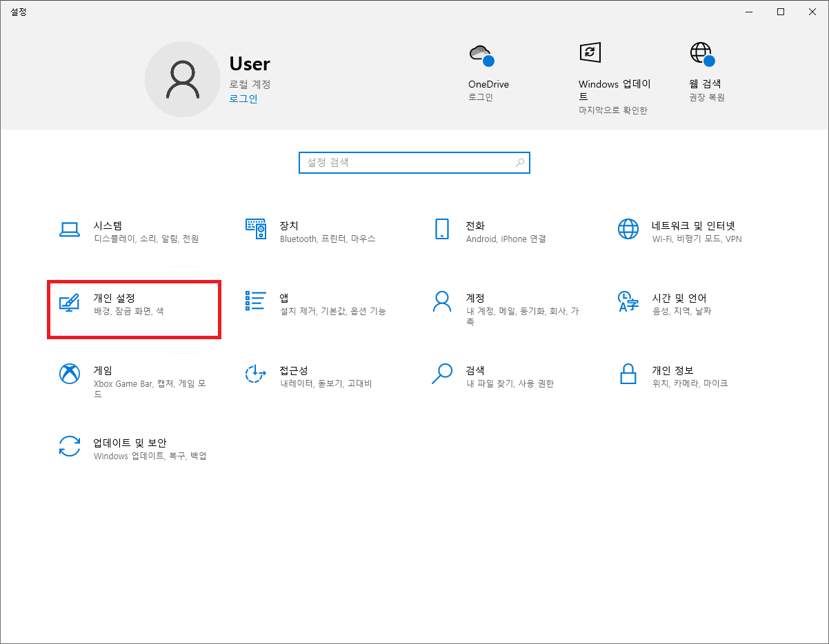Maximize the 설정 window
829x644 pixels.
[781, 12]
